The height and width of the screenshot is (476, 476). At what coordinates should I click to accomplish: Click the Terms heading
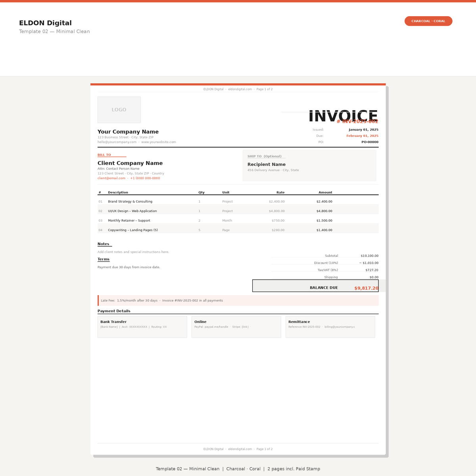click(104, 259)
